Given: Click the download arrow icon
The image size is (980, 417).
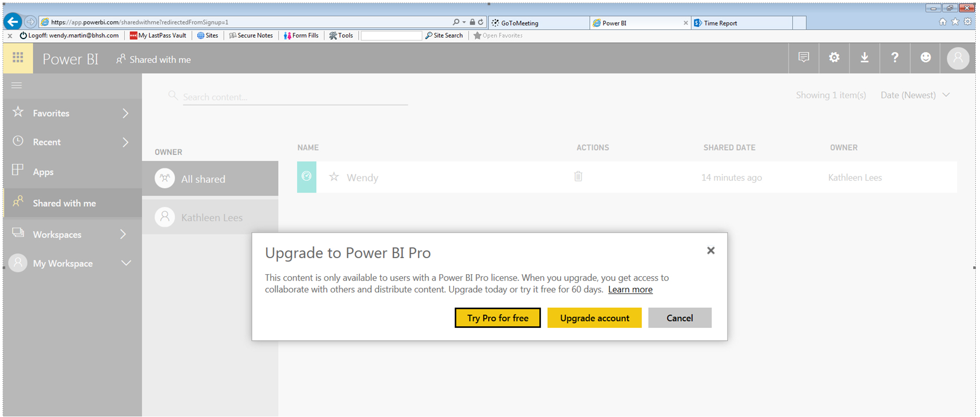Looking at the screenshot, I should 865,58.
